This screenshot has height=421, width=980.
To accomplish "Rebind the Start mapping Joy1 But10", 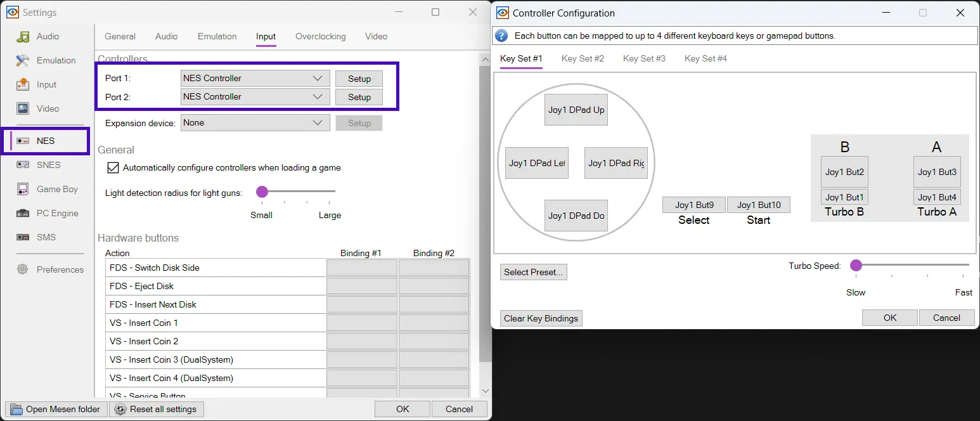I will [759, 205].
